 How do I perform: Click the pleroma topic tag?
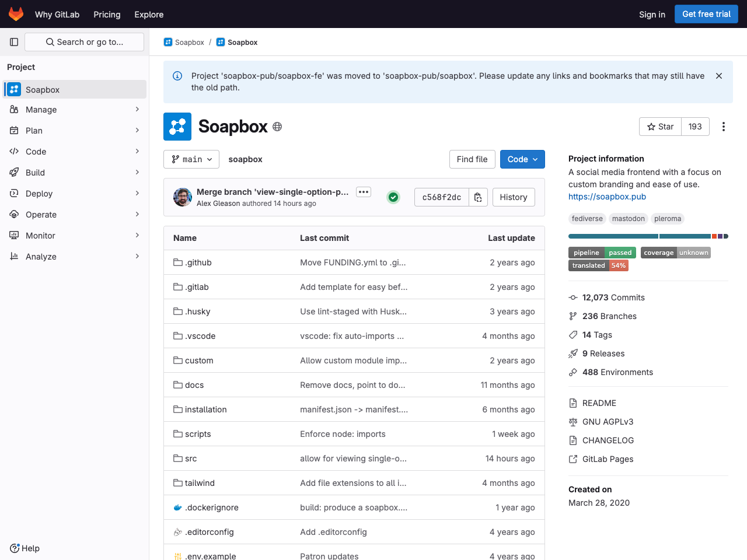[x=668, y=219]
